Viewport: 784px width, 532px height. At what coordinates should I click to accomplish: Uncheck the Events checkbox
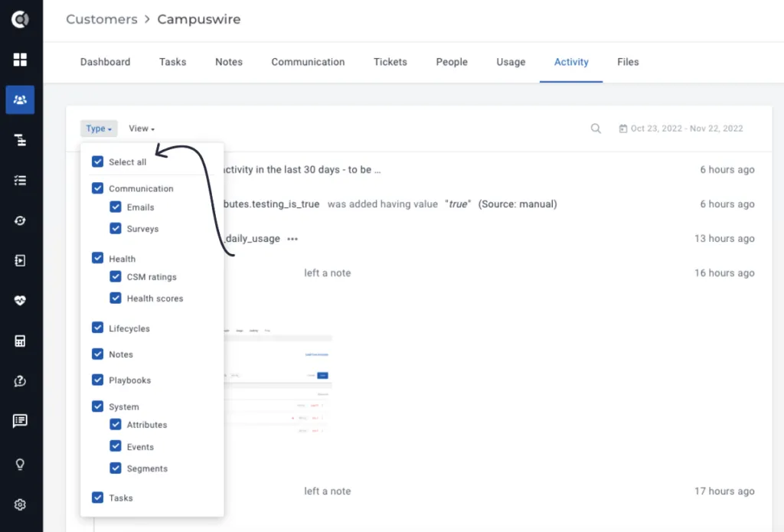click(x=116, y=446)
